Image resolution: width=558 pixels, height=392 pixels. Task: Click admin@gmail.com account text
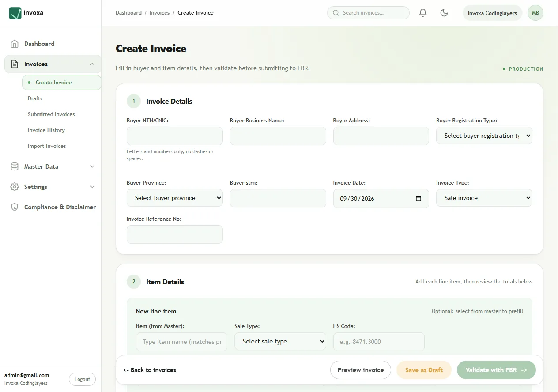[26, 375]
